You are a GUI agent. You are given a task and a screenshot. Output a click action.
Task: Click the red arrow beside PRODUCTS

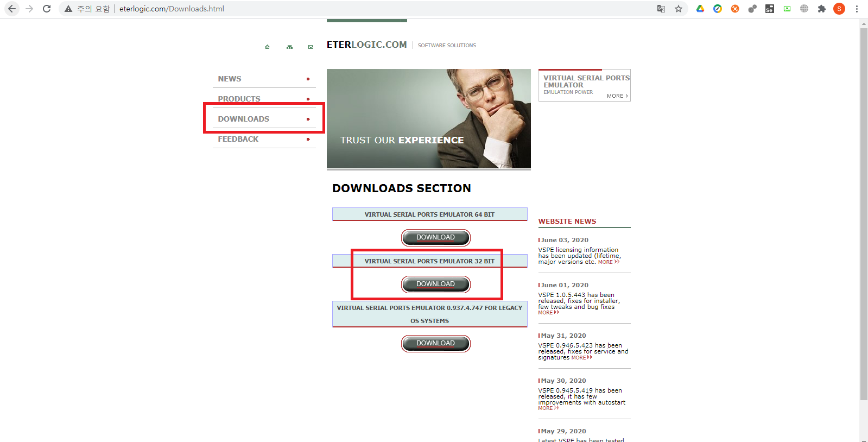coord(308,99)
